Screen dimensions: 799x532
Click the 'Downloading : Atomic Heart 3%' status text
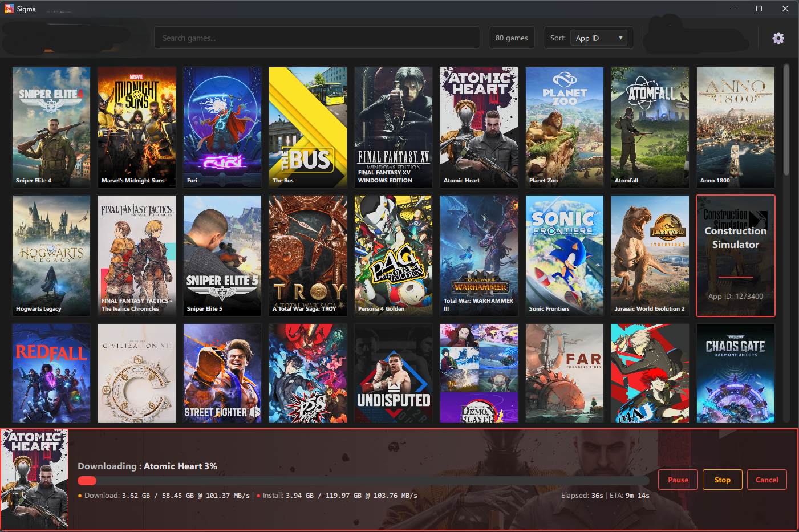(147, 466)
